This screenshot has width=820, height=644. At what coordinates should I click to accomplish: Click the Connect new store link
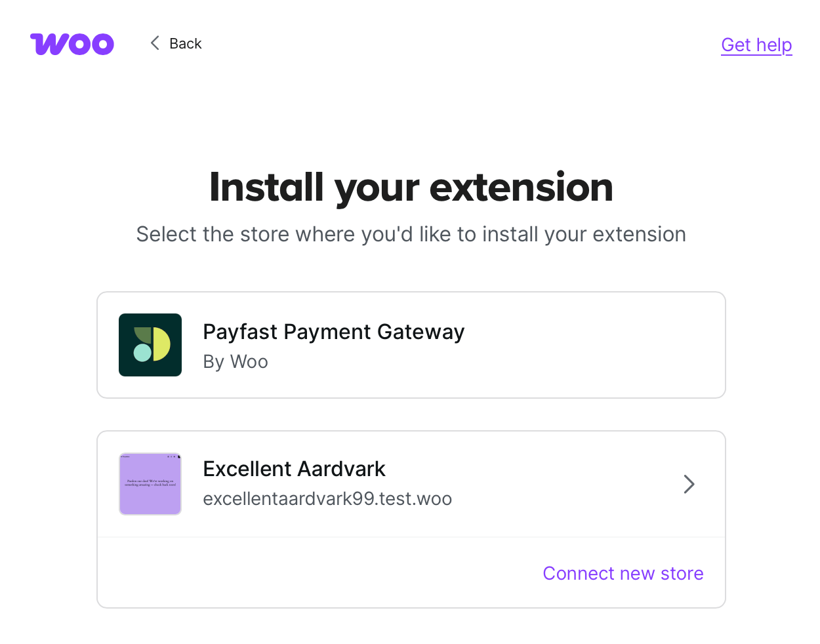(x=623, y=573)
